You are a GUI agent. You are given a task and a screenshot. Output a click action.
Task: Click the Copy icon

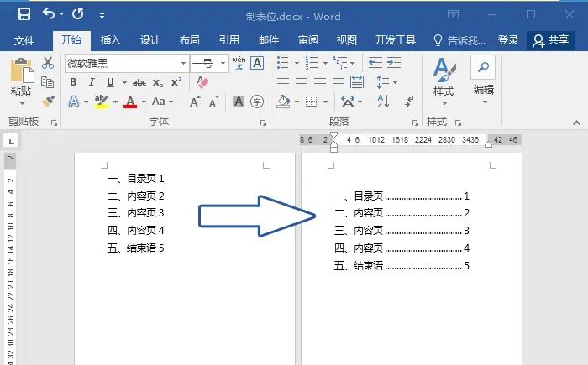[x=48, y=82]
